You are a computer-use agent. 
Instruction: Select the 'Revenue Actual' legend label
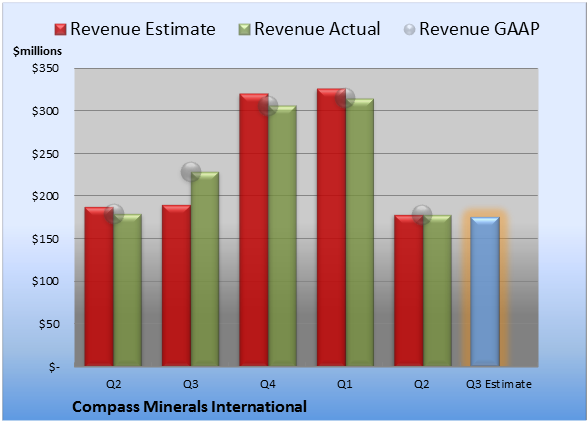317,29
